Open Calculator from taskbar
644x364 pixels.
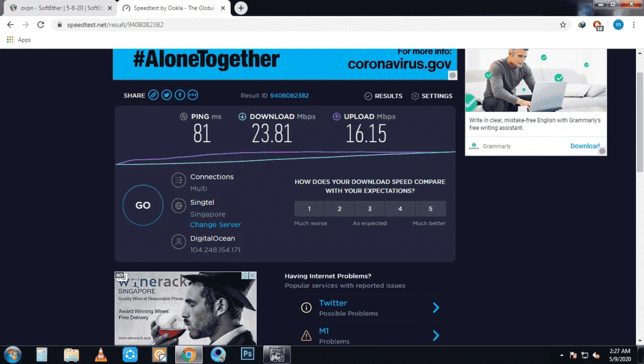point(42,355)
